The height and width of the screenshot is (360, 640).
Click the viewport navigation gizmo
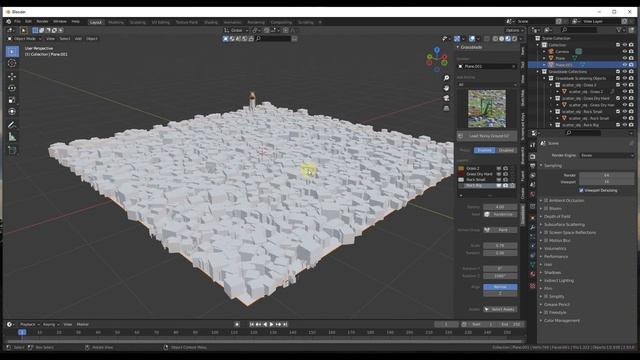(437, 59)
